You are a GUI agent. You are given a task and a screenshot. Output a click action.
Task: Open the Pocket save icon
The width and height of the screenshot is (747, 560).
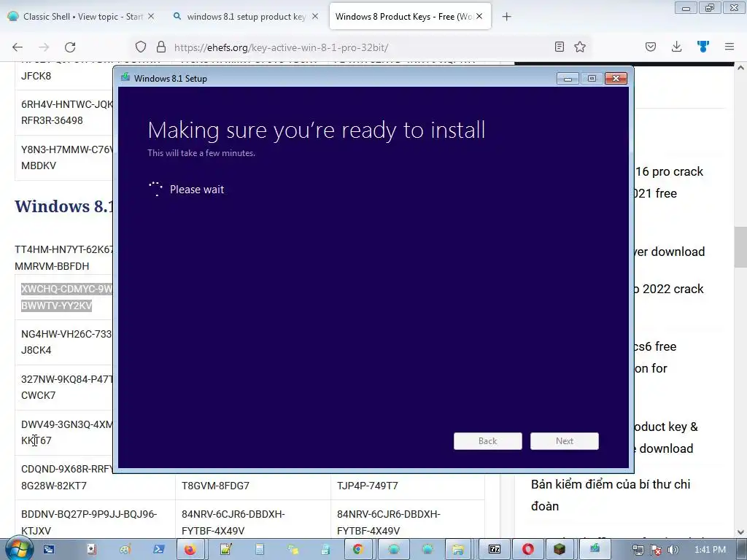(651, 47)
